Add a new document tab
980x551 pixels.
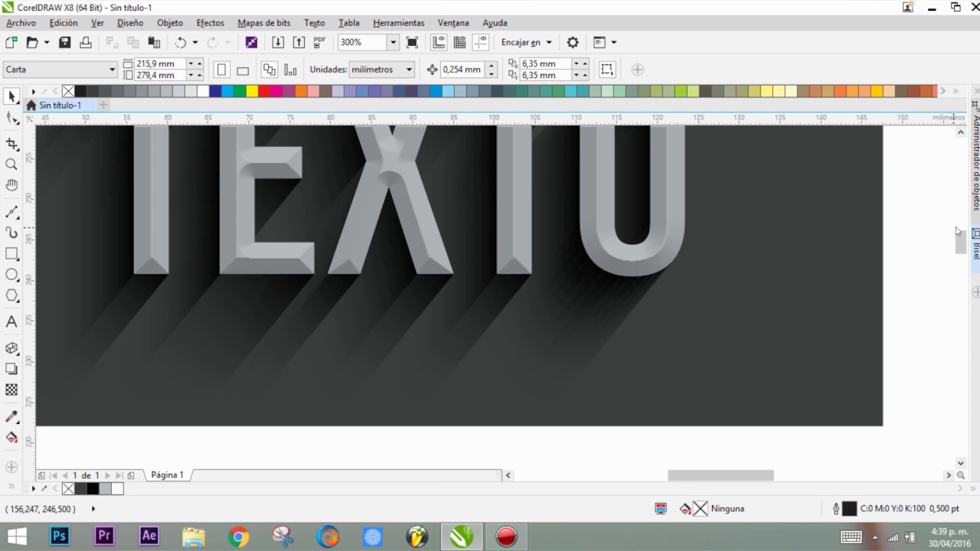[103, 105]
